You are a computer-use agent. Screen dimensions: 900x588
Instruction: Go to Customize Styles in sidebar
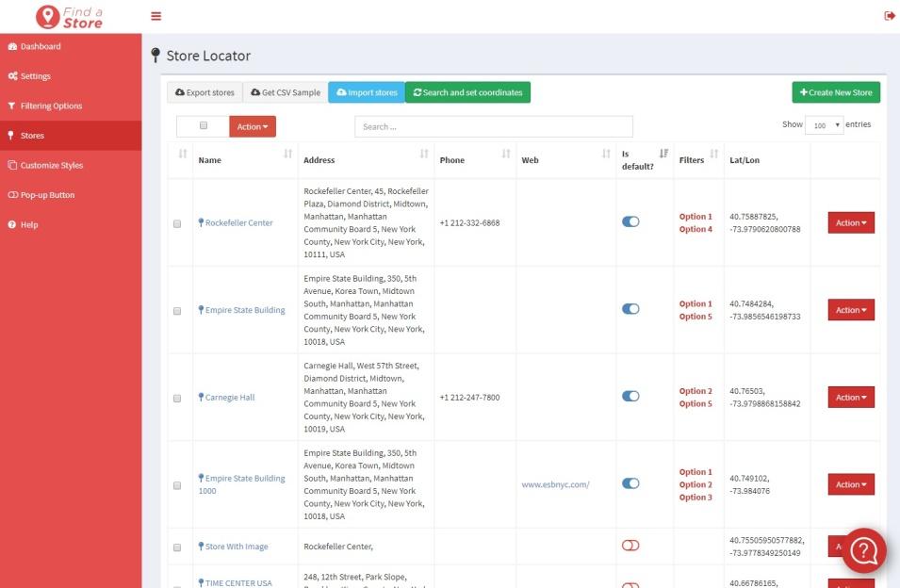pos(52,165)
